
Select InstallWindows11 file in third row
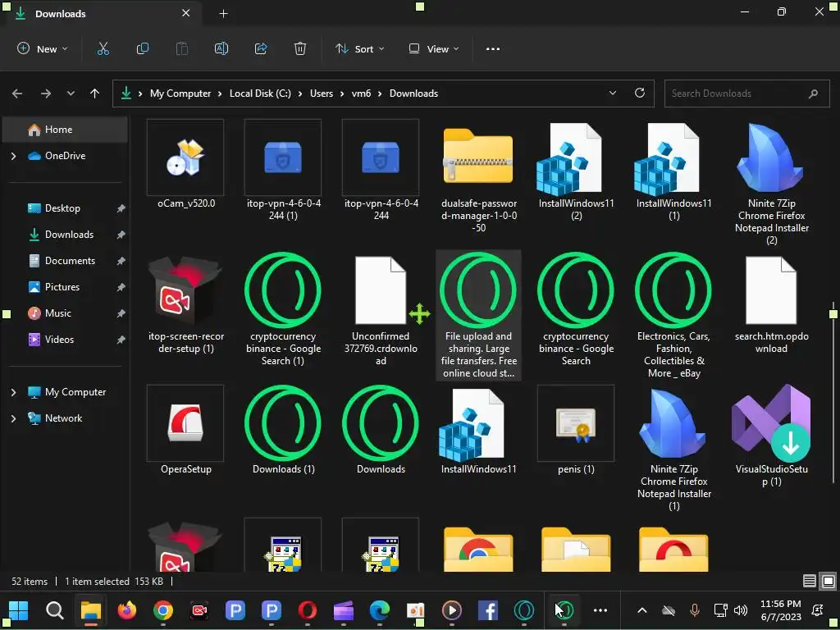click(478, 430)
